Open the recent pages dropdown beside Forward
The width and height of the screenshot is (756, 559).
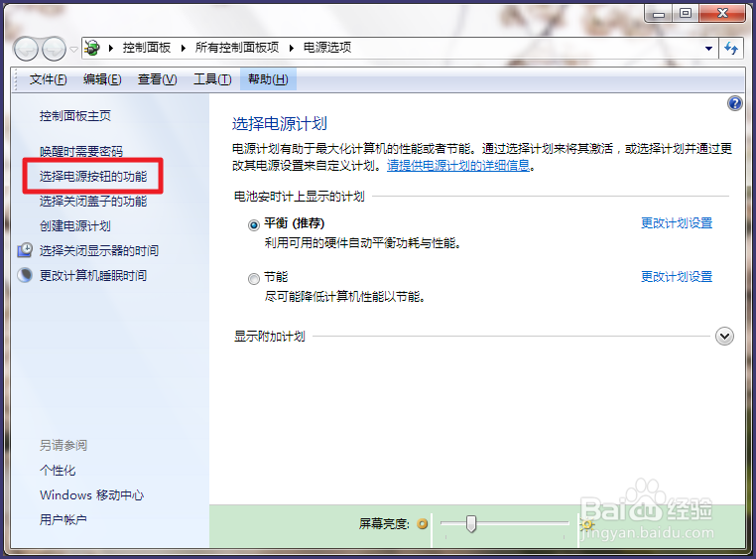point(73,50)
